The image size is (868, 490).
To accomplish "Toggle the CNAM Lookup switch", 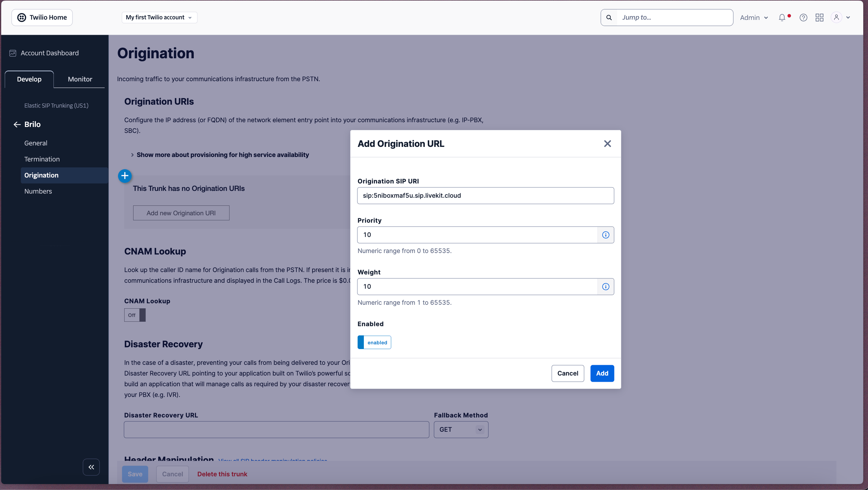I will [x=135, y=315].
